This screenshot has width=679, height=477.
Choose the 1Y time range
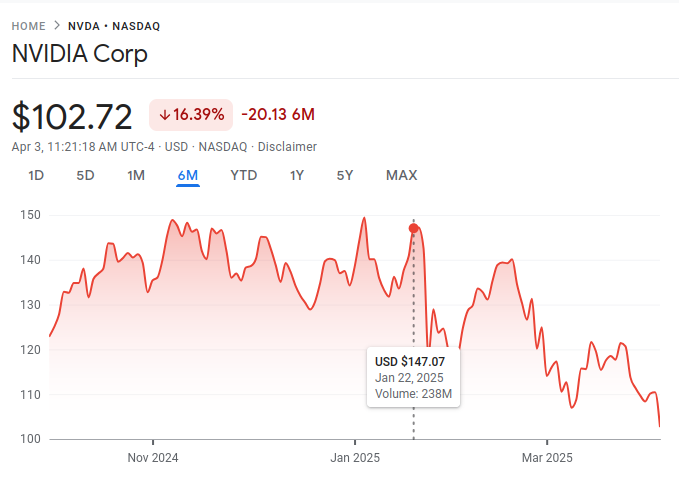297,176
